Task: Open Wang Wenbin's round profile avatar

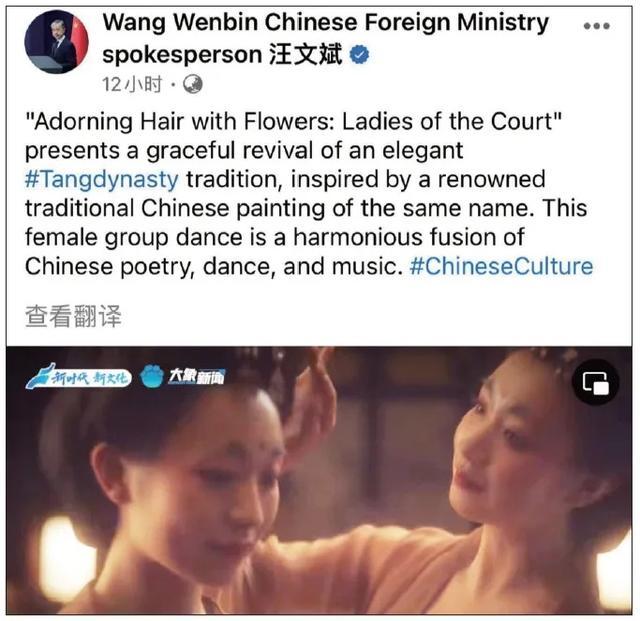Action: click(56, 42)
